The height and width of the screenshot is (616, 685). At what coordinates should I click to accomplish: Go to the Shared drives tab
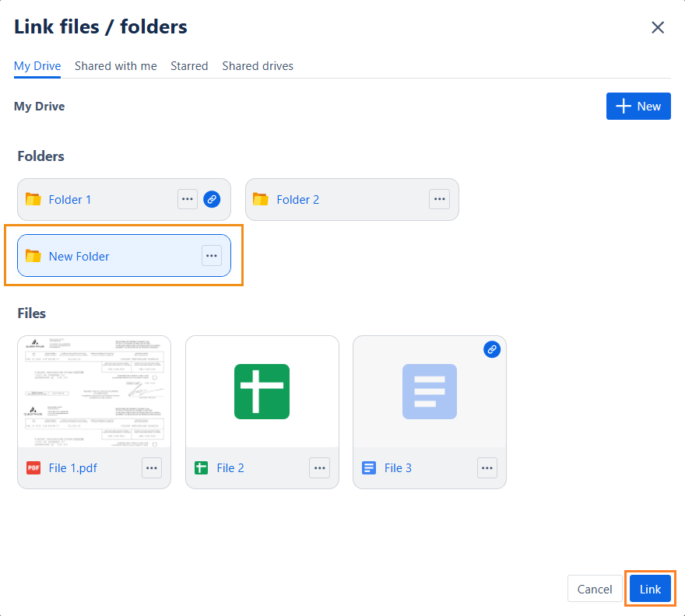(258, 66)
